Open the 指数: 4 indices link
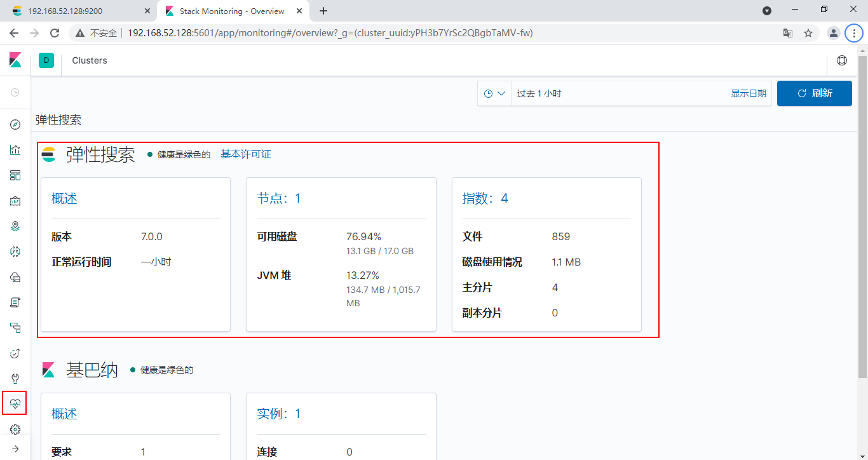This screenshot has width=868, height=460. coord(485,198)
